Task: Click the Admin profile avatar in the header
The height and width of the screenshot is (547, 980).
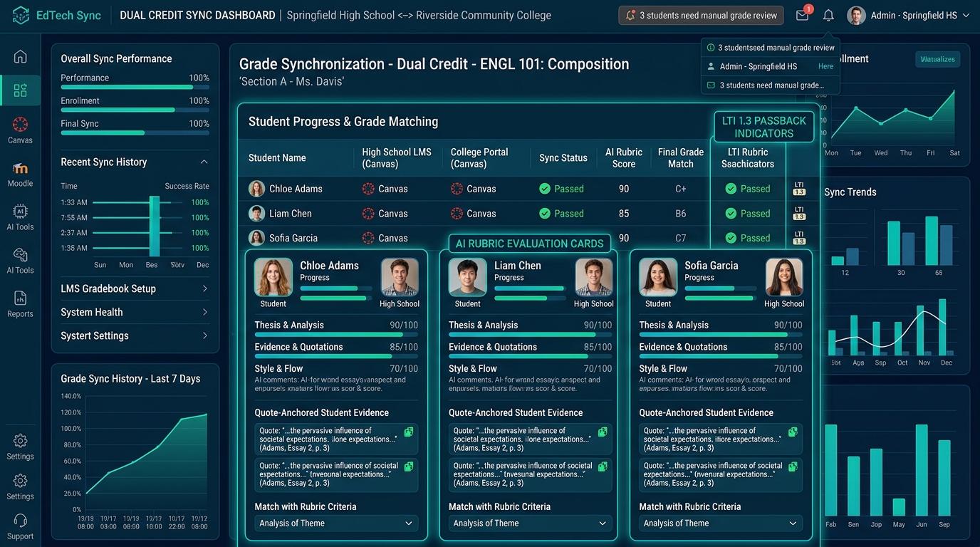Action: (856, 15)
